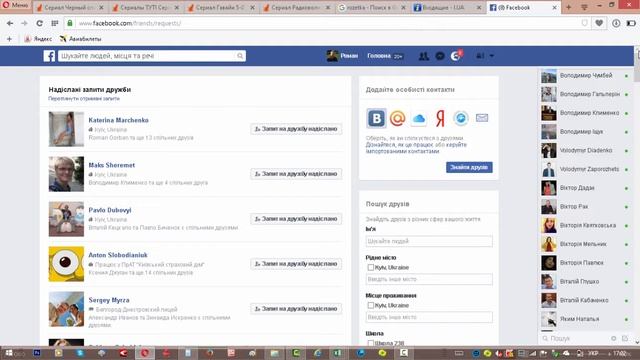Open chat with Віталій Глушко
This screenshot has height=360, width=640.
pyautogui.click(x=585, y=282)
